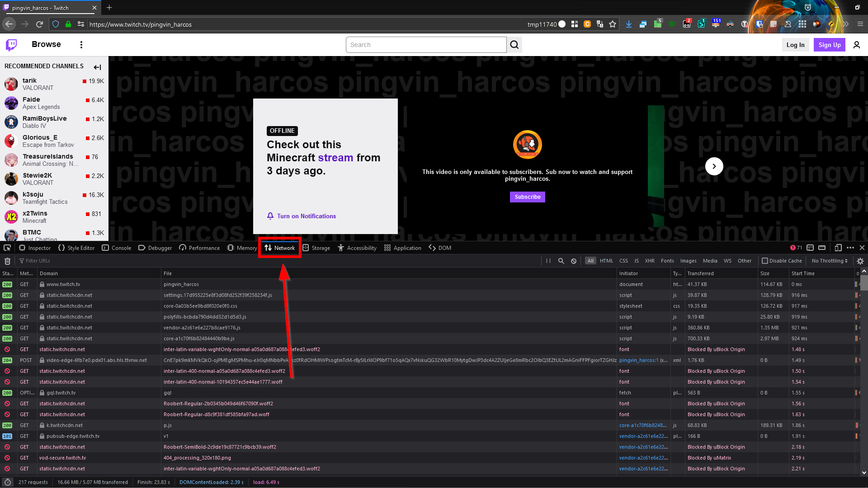This screenshot has width=868, height=488.
Task: Click the Twitch glitch logo
Action: (11, 44)
